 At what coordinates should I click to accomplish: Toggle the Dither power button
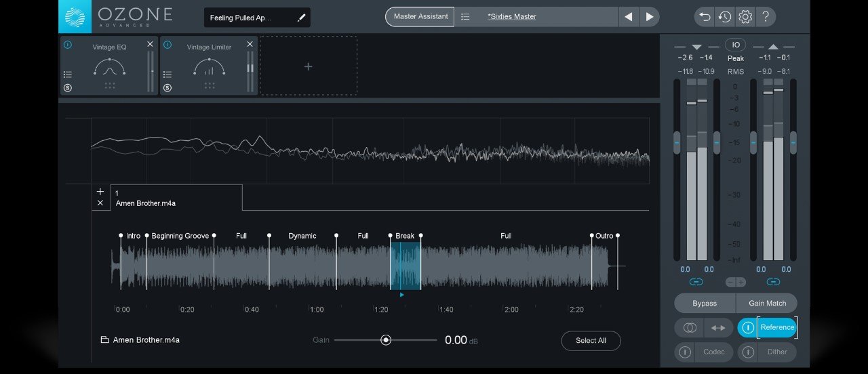pyautogui.click(x=748, y=352)
